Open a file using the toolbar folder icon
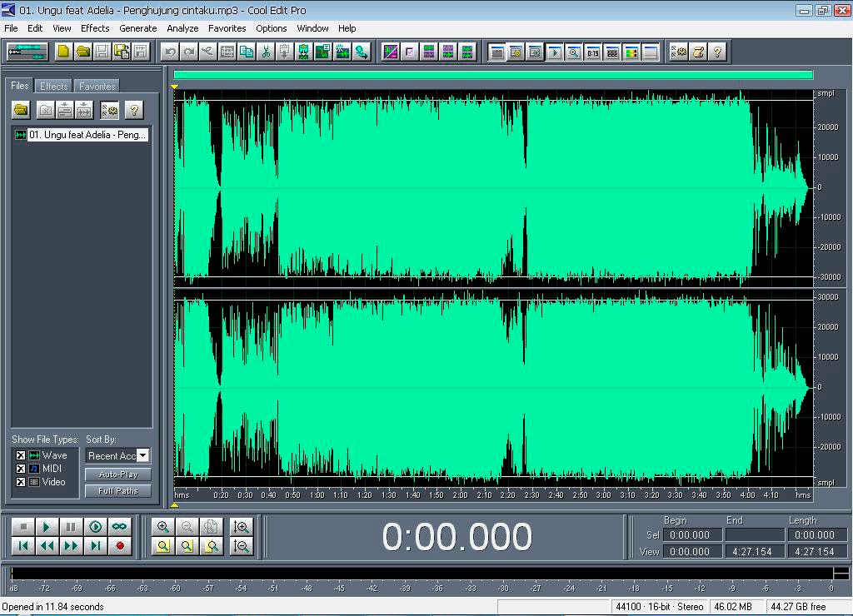This screenshot has width=853, height=616. click(83, 52)
